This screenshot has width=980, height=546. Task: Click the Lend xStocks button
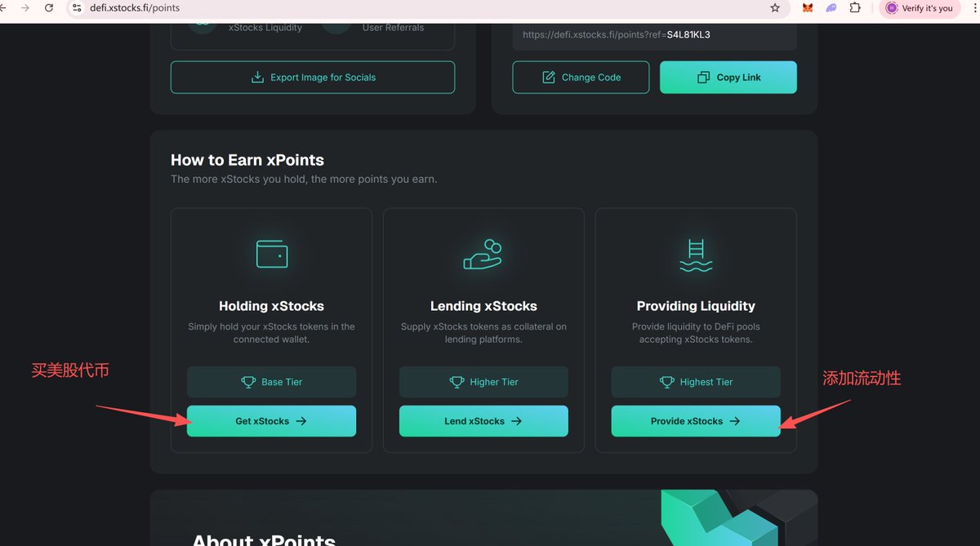click(483, 421)
